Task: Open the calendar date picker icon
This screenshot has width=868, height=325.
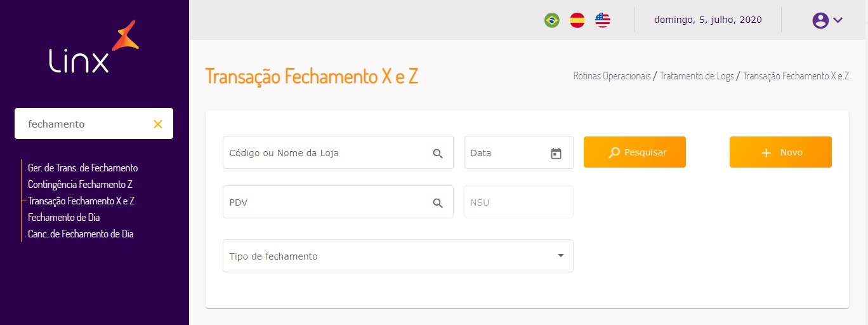Action: 556,154
